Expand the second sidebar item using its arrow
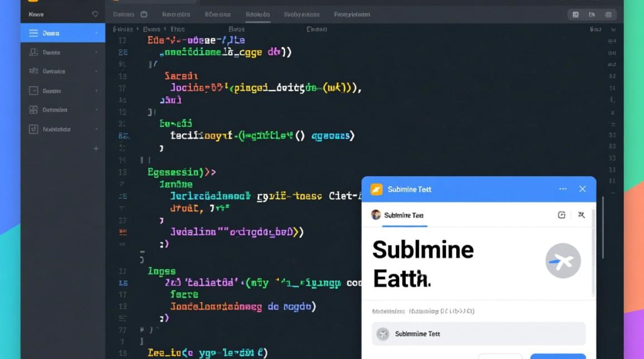The width and height of the screenshot is (644, 359). pos(96,52)
